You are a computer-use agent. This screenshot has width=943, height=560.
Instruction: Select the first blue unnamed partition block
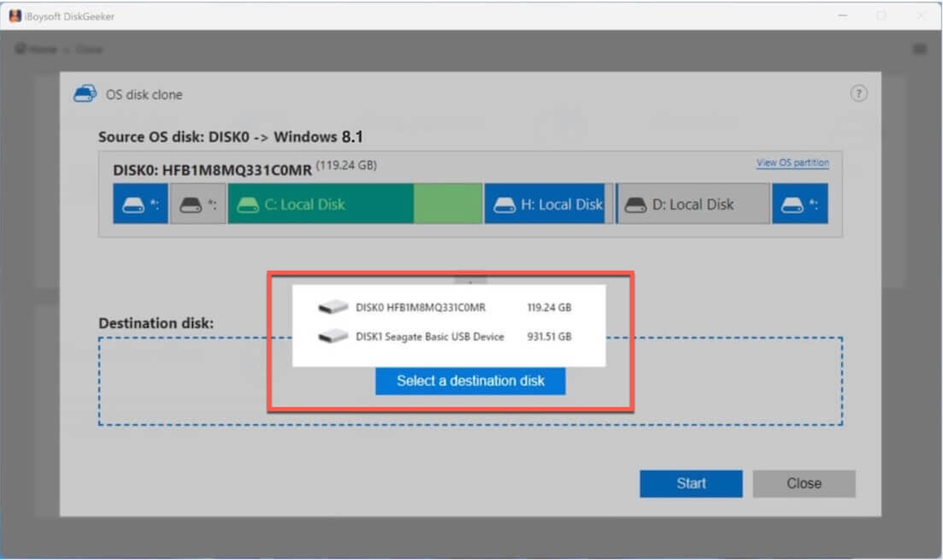tap(140, 204)
